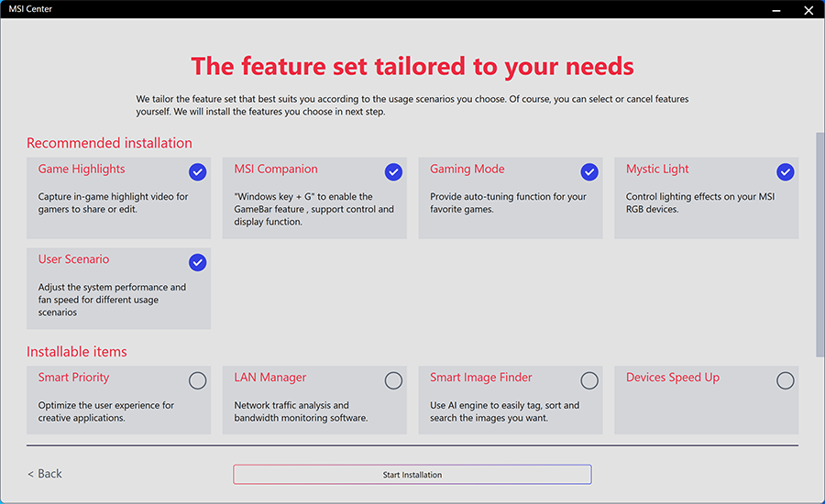The height and width of the screenshot is (504, 825).
Task: Deselect the Gaming Mode checkmark
Action: [589, 172]
